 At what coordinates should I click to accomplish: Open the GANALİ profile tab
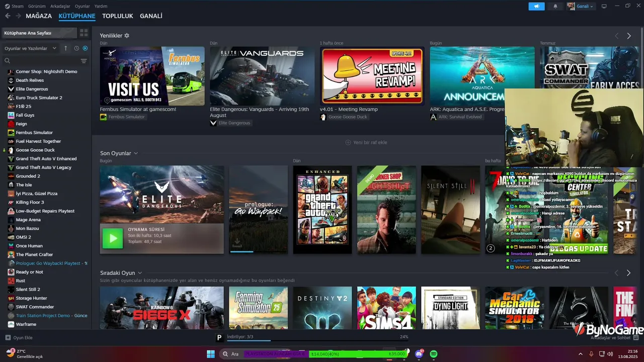point(151,16)
